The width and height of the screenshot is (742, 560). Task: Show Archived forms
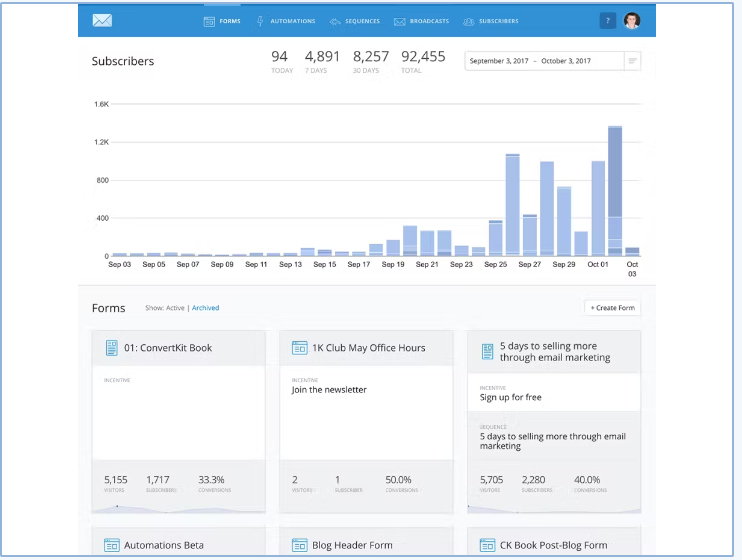click(x=205, y=308)
